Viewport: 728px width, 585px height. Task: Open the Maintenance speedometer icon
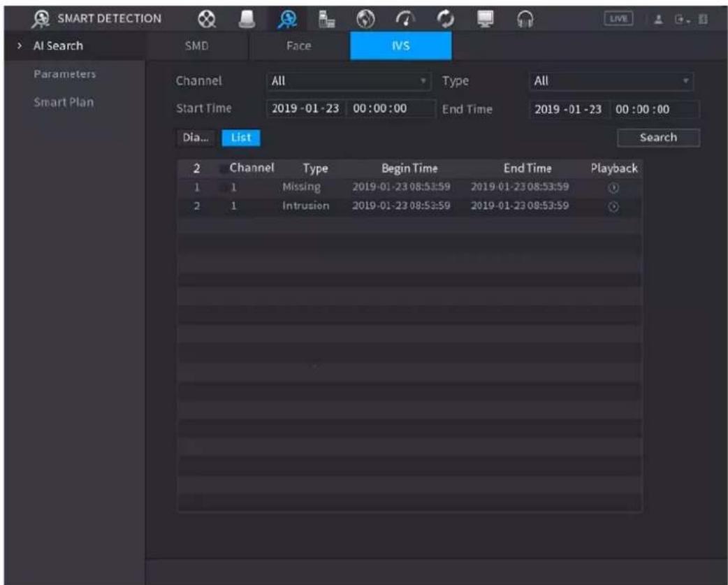[405, 19]
